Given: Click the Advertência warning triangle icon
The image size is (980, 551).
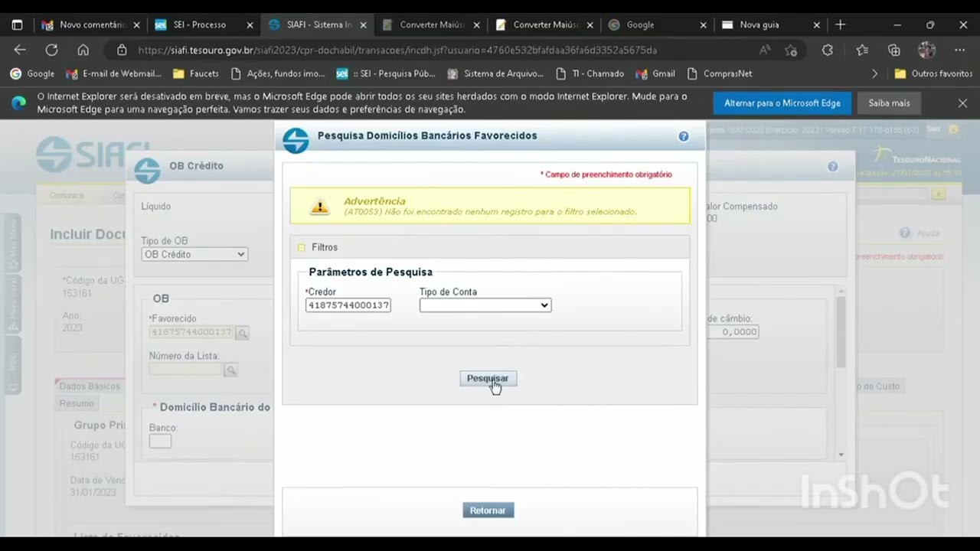Looking at the screenshot, I should tap(319, 206).
